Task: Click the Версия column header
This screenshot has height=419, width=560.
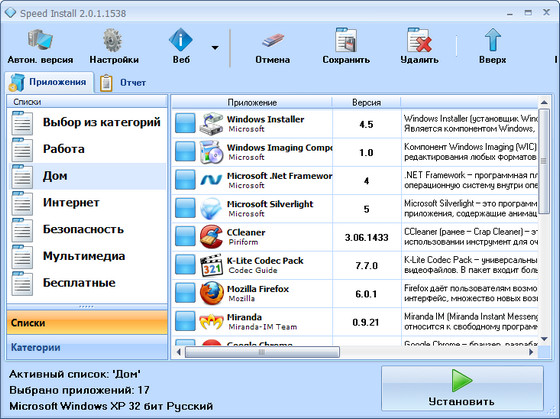Action: click(366, 103)
